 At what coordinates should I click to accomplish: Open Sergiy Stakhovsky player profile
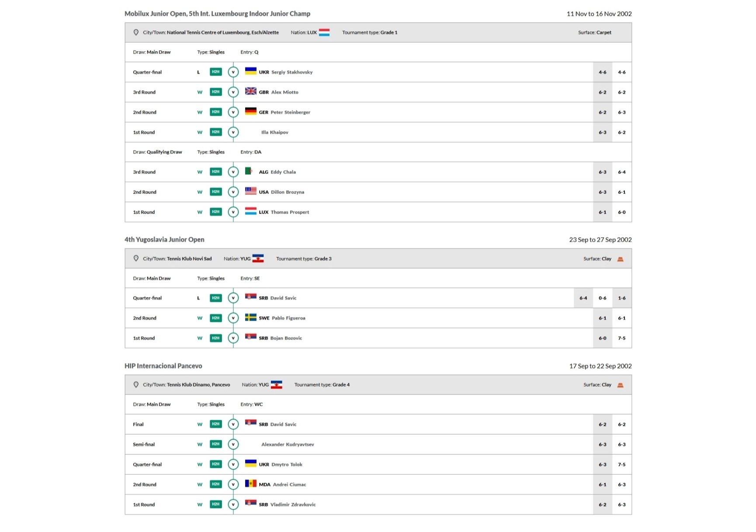(x=291, y=72)
